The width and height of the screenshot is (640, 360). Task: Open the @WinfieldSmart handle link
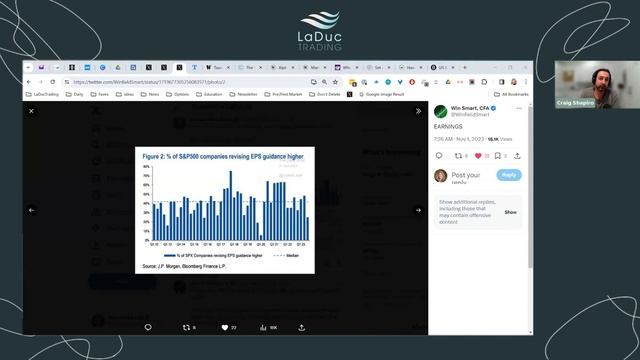click(470, 115)
